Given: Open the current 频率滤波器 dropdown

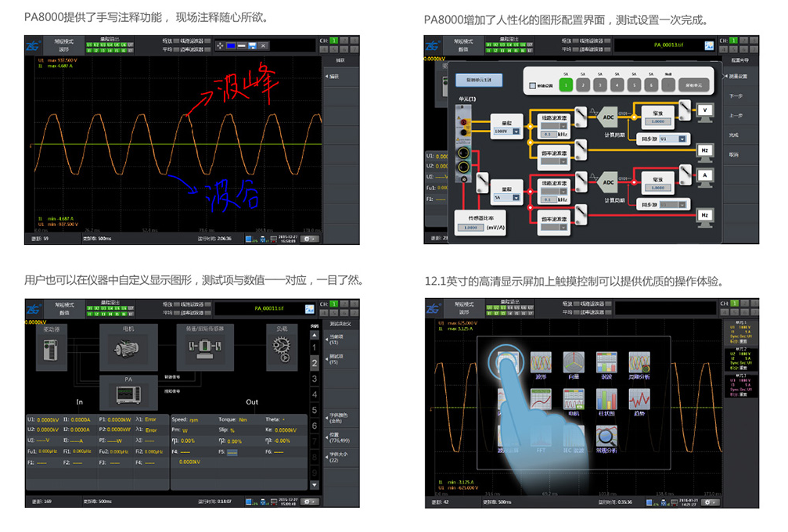Looking at the screenshot, I should point(554,227).
